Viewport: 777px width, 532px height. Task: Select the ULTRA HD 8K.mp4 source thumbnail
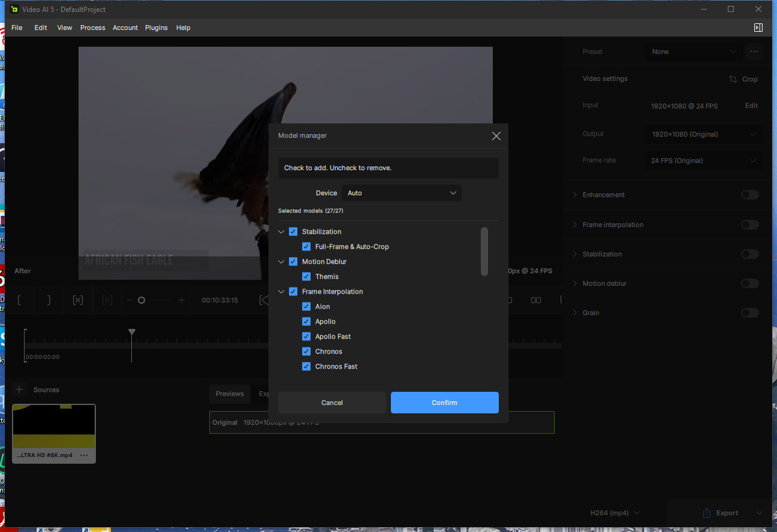click(54, 434)
